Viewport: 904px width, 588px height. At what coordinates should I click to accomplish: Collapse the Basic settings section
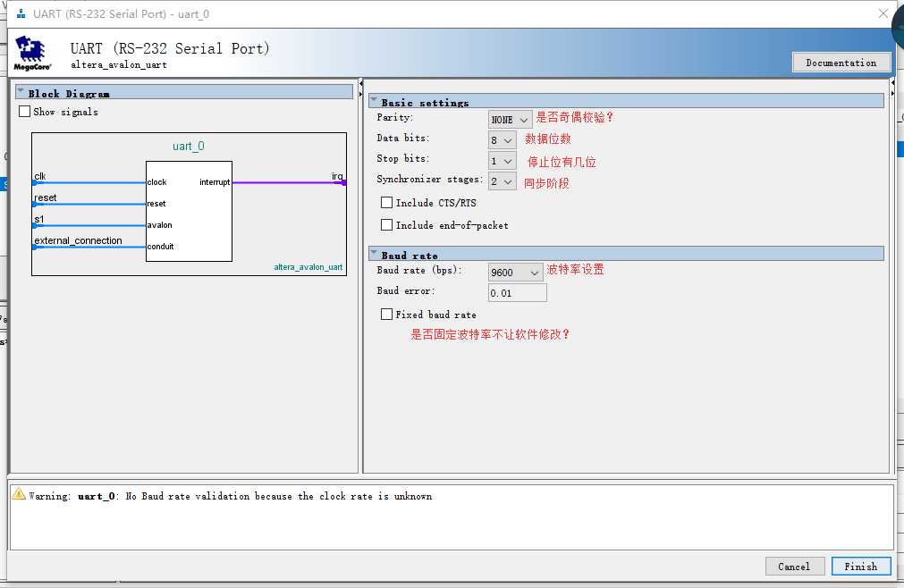[x=374, y=101]
